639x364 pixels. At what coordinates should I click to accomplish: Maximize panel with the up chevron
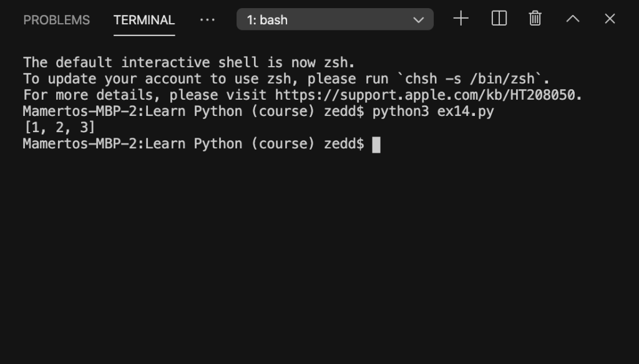coord(573,19)
